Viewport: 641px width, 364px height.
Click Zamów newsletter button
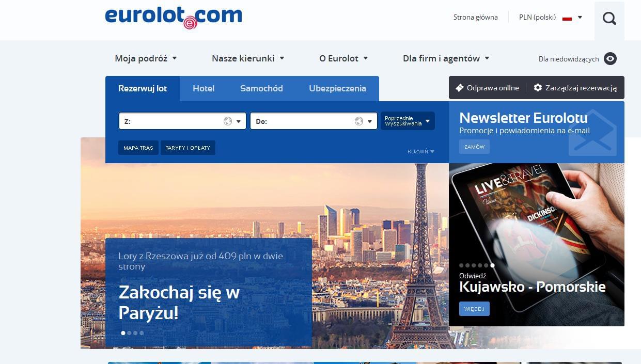[x=474, y=147]
